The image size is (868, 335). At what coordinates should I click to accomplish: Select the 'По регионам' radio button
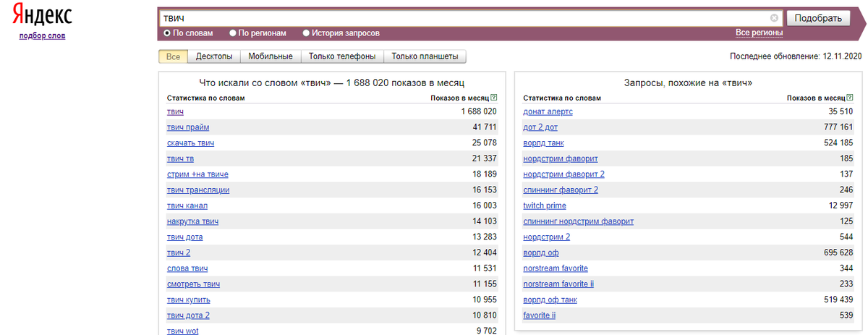tap(233, 33)
